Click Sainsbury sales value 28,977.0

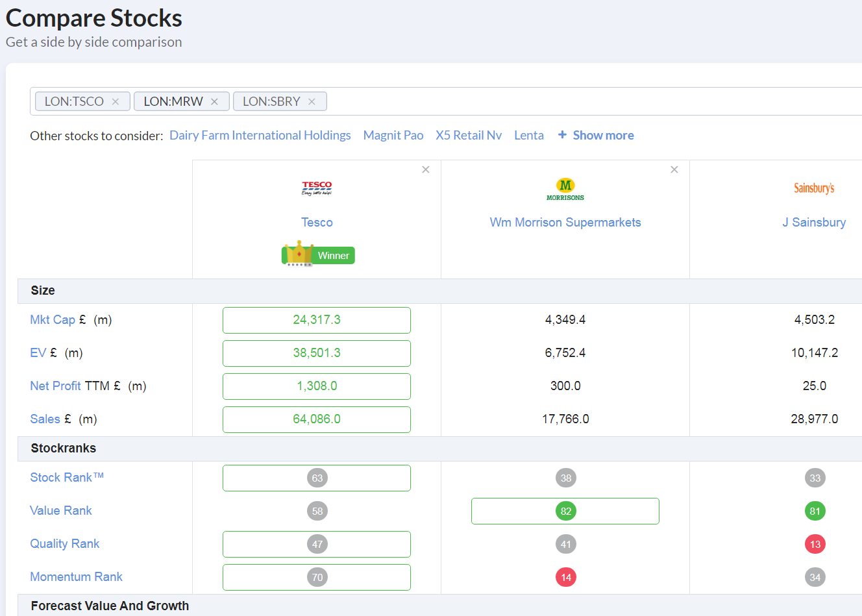(x=815, y=419)
